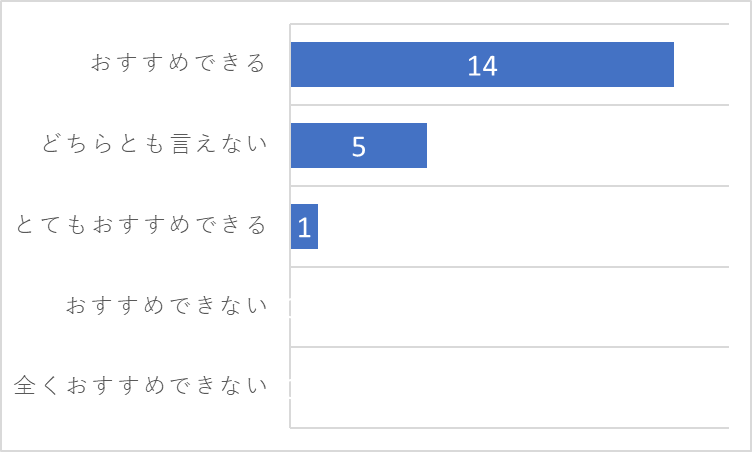Viewport: 752px width, 452px height.
Task: Select the どちらとも言えない axis category label
Action: tap(154, 143)
